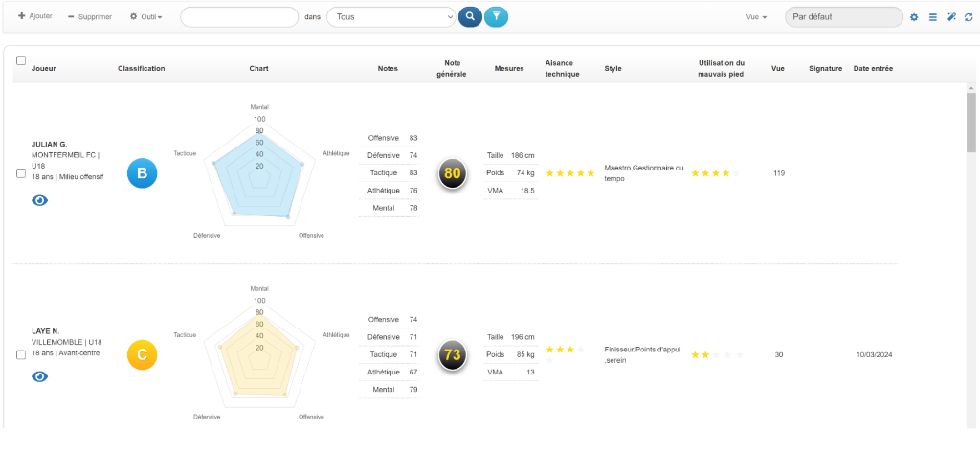Viewport: 980px width, 453px height.
Task: Click the Ajouter button
Action: pyautogui.click(x=35, y=17)
